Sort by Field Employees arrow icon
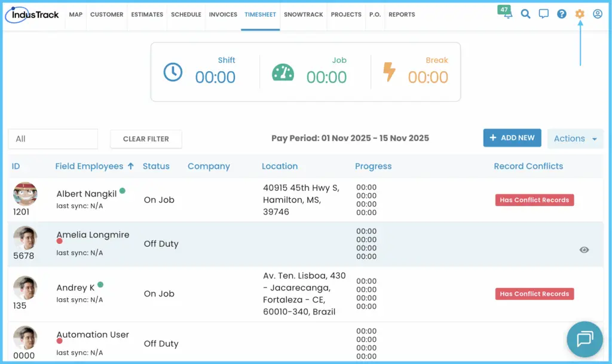 click(131, 166)
